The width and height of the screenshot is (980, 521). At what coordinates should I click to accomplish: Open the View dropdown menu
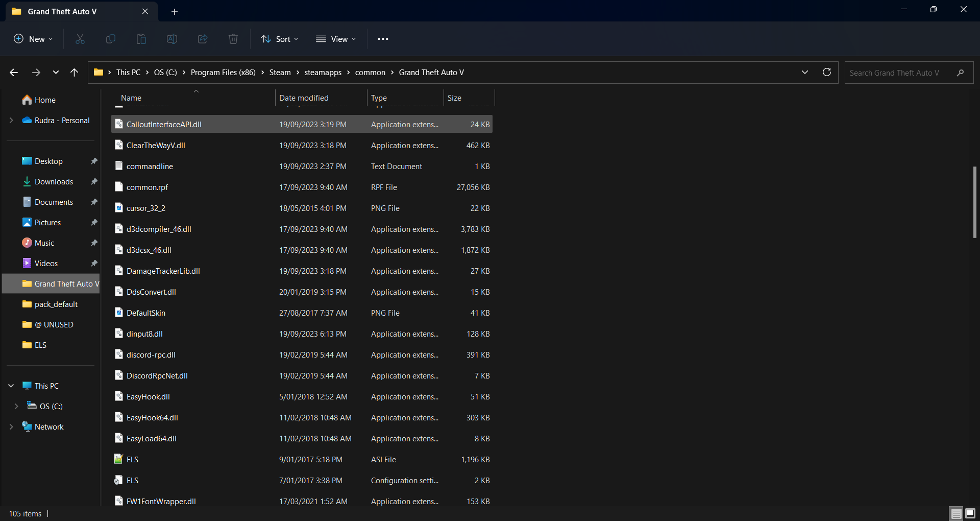coord(336,39)
